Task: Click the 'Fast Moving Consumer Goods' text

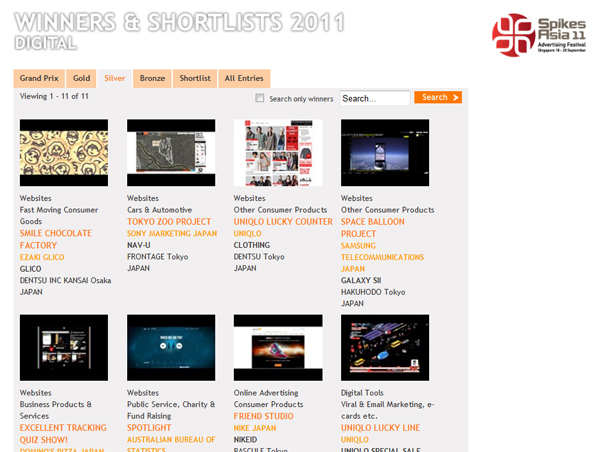Action: coord(59,216)
